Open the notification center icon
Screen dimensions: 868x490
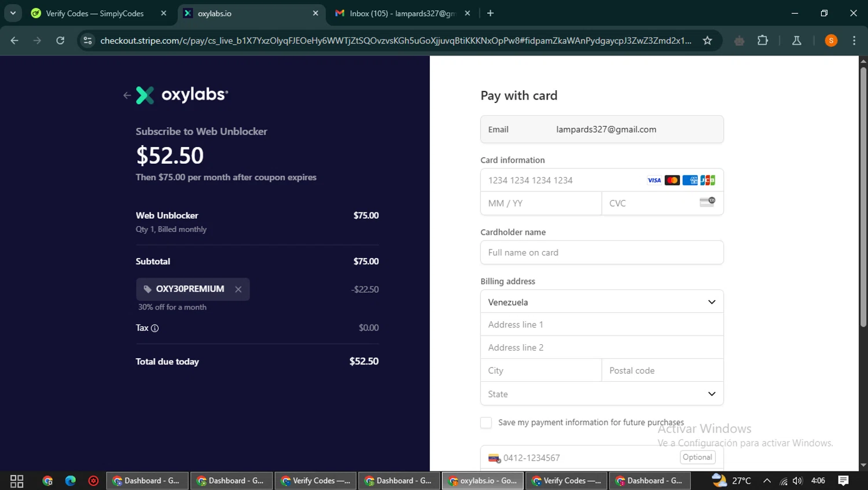pos(844,481)
